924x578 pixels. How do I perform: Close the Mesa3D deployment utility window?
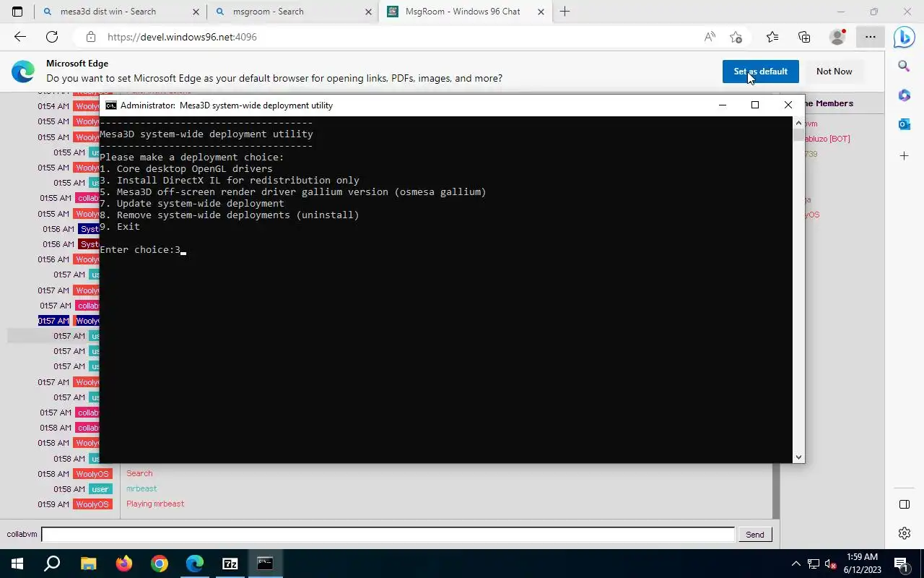(788, 105)
